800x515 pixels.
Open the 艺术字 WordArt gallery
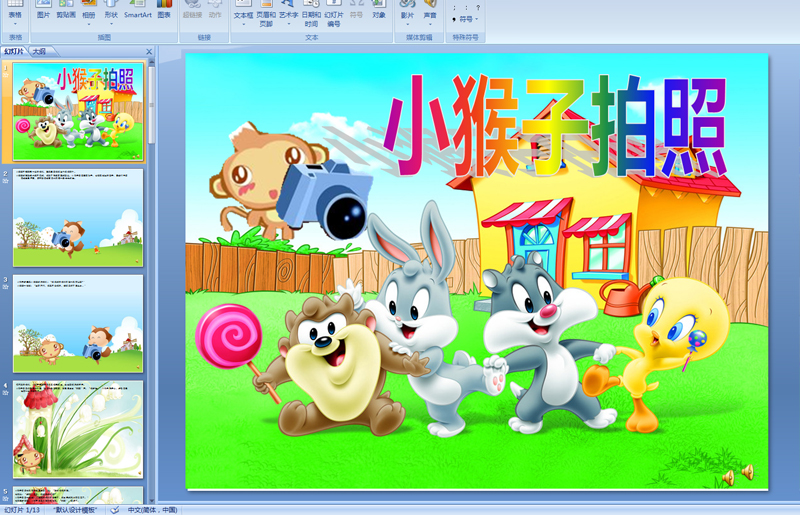pyautogui.click(x=289, y=13)
